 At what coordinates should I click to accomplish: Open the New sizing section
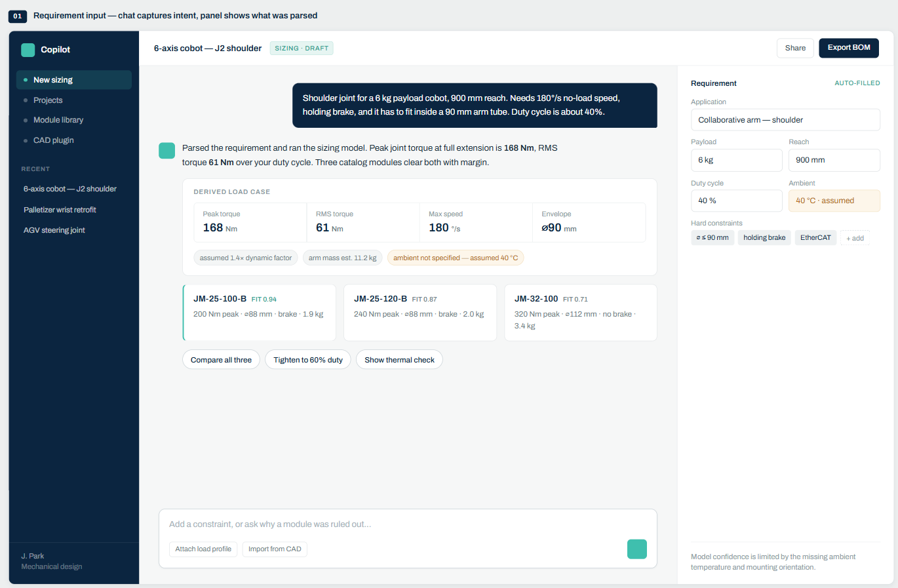74,80
